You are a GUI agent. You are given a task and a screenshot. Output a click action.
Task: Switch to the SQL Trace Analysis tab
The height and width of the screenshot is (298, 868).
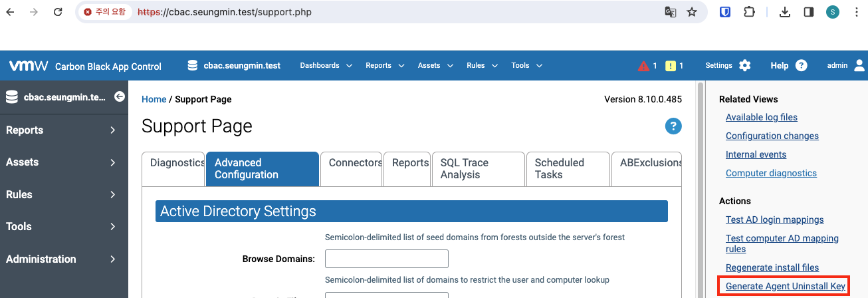[478, 169]
